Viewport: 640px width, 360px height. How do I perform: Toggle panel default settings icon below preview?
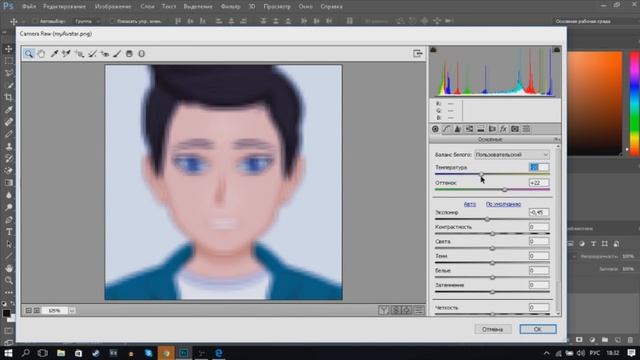click(419, 311)
